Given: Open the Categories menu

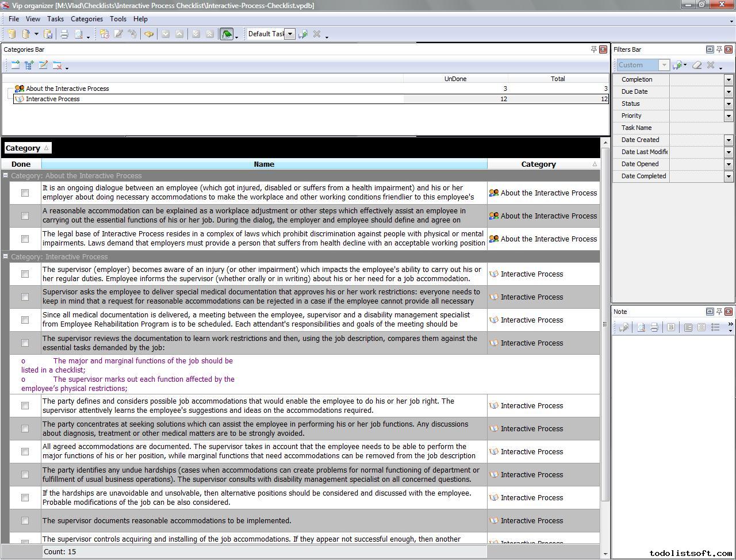Looking at the screenshot, I should pos(86,19).
